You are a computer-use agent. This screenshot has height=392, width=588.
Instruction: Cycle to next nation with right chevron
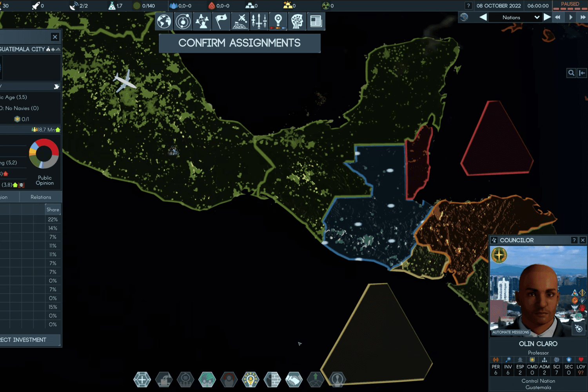tap(547, 17)
